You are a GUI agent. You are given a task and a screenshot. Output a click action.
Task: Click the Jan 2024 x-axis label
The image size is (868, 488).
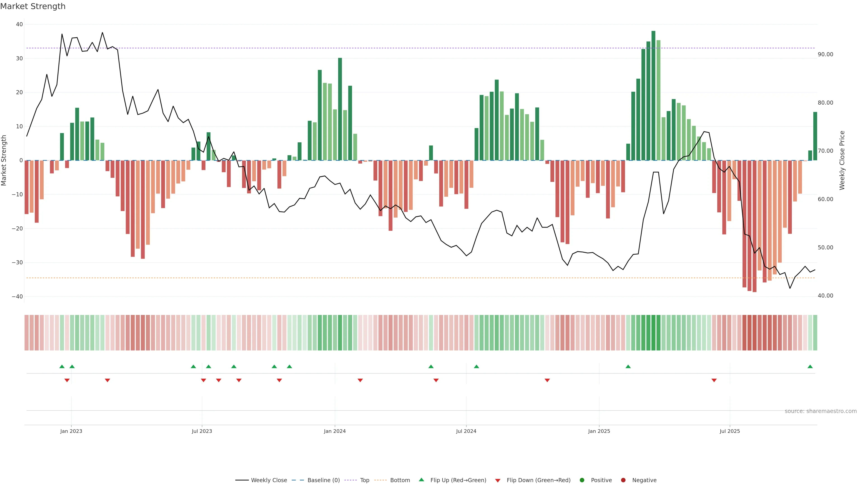pos(335,431)
